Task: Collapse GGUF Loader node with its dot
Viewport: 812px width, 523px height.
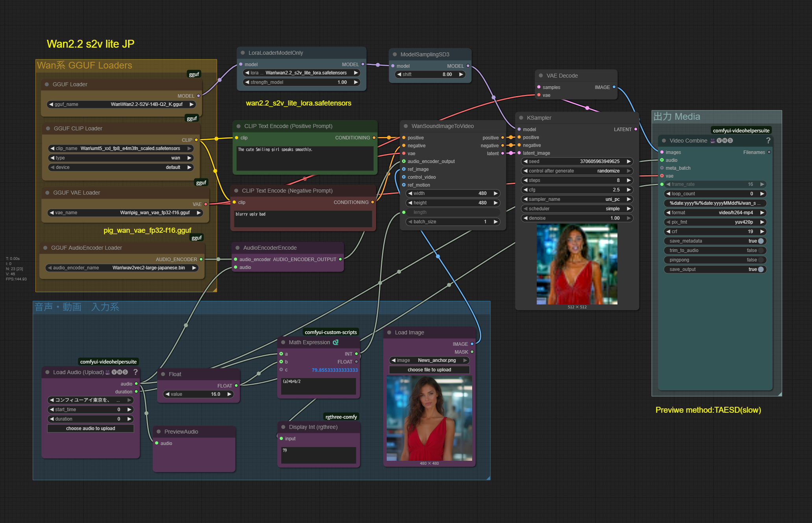Action: (x=46, y=84)
